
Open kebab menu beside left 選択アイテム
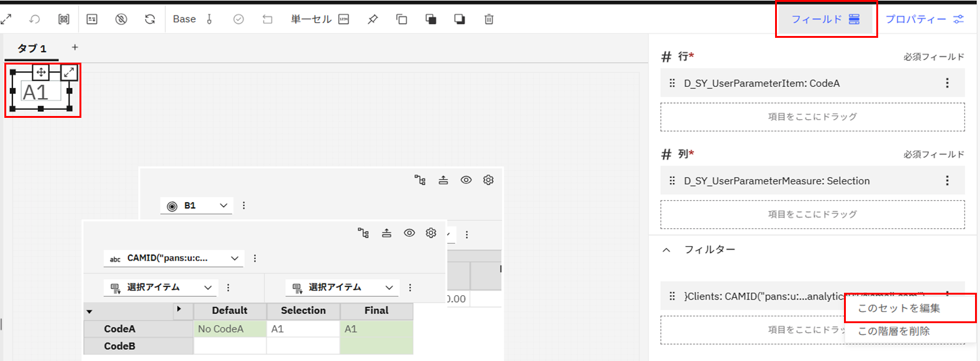(x=229, y=287)
